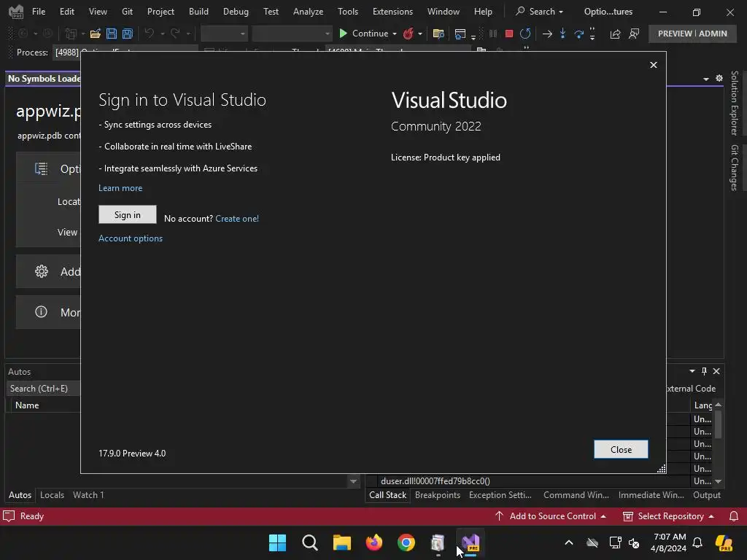Click the Save All icon in the toolbar
This screenshot has height=560, width=747.
[127, 34]
